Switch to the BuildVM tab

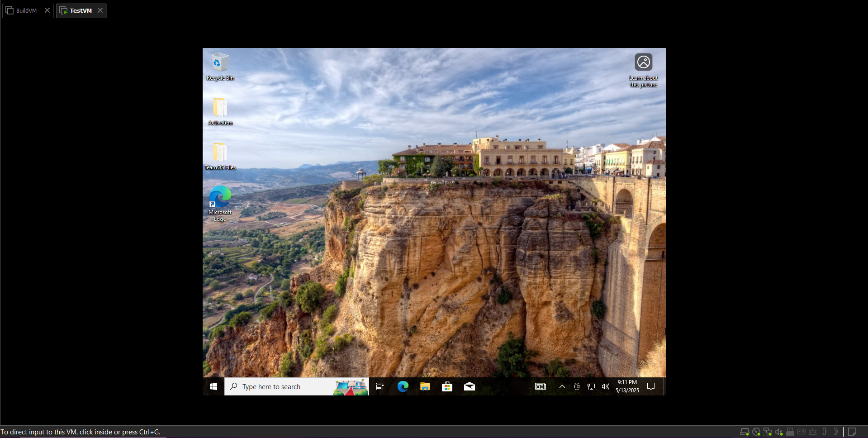[26, 10]
